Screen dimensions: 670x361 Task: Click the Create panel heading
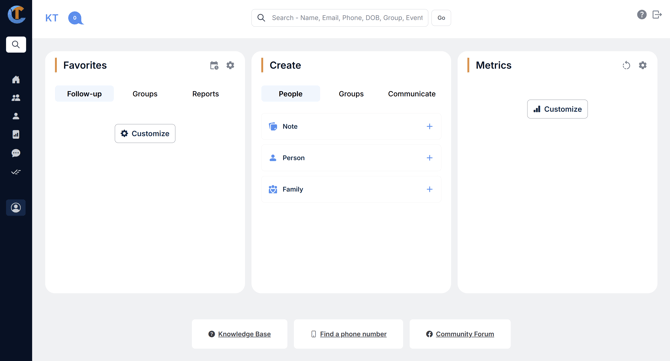[285, 65]
